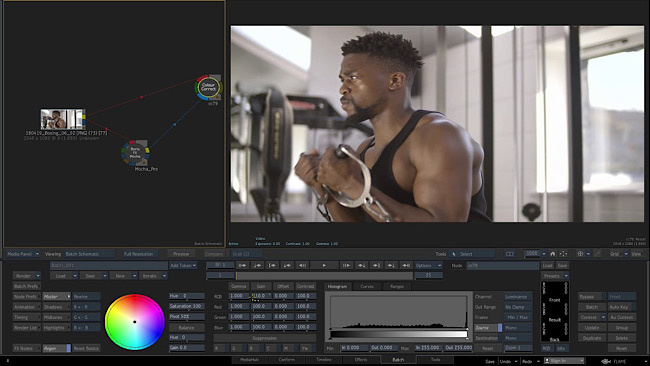Image resolution: width=650 pixels, height=366 pixels.
Task: Click the Batch name input field
Action: [109, 265]
